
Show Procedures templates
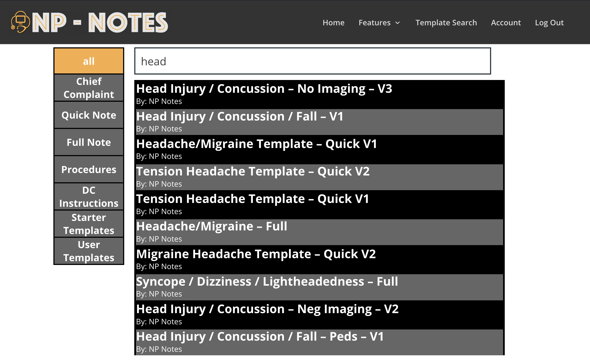89,169
